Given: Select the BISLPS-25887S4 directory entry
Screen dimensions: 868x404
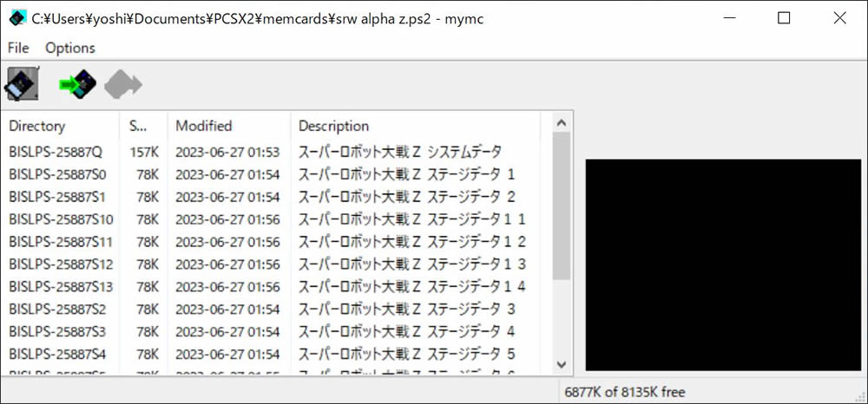Looking at the screenshot, I should tap(57, 354).
